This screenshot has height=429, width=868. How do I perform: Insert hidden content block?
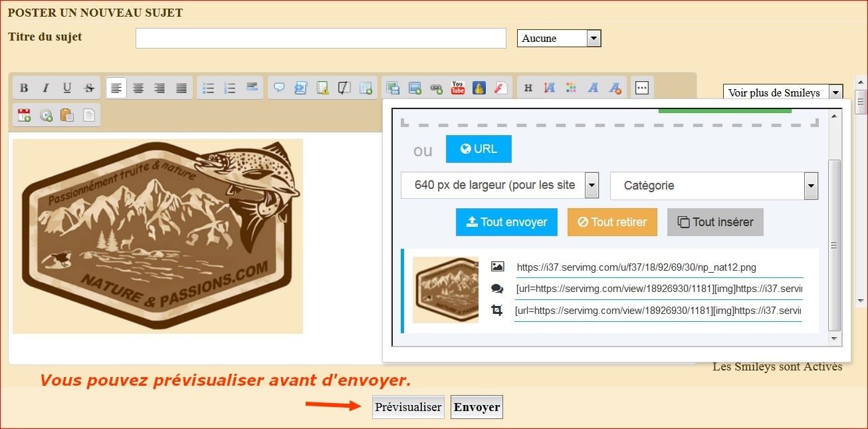click(344, 88)
